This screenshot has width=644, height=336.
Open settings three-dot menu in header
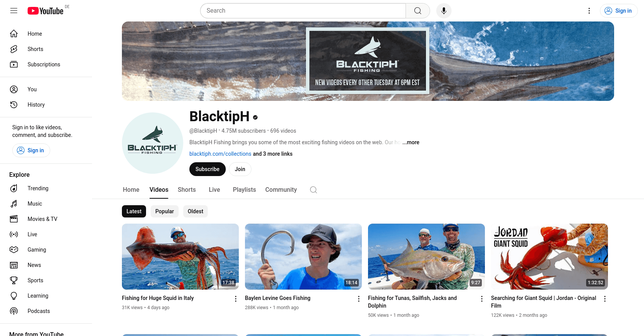(589, 11)
